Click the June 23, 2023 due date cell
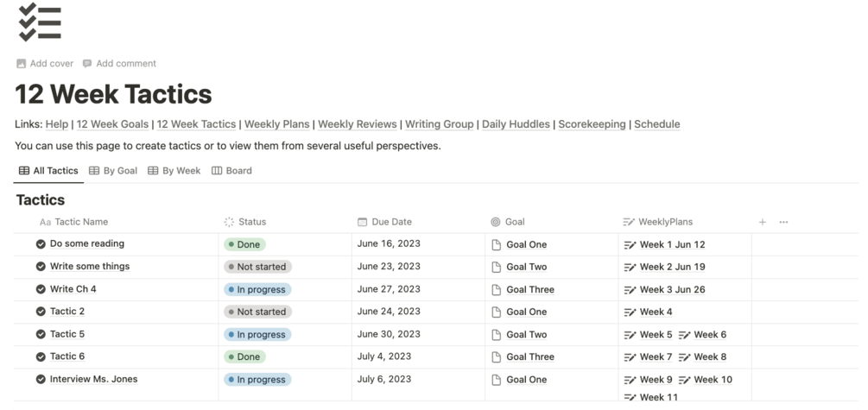Viewport: 868px width, 410px height. click(389, 267)
